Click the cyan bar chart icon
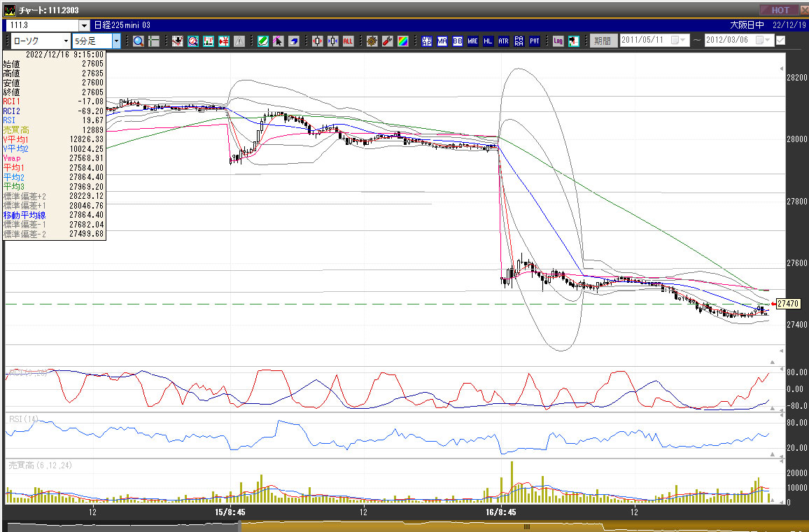809x532 pixels. [209, 41]
